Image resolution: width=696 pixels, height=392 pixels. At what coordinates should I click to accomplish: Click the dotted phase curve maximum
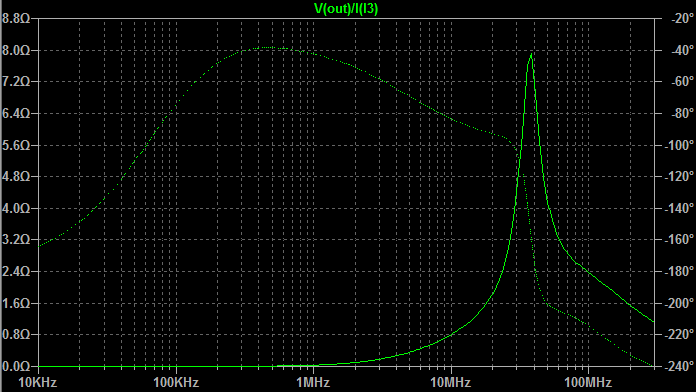point(269,47)
